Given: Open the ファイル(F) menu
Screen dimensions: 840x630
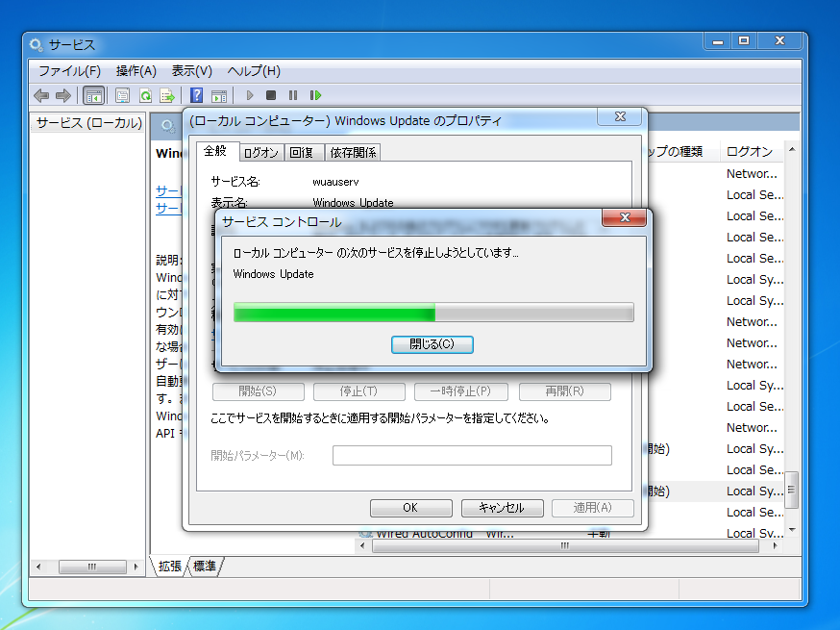Looking at the screenshot, I should 69,71.
